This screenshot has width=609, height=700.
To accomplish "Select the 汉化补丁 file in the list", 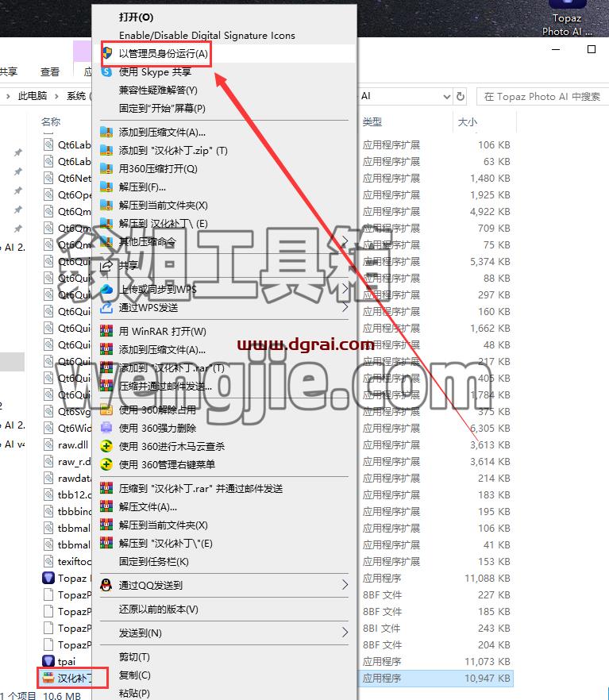I will [x=73, y=678].
